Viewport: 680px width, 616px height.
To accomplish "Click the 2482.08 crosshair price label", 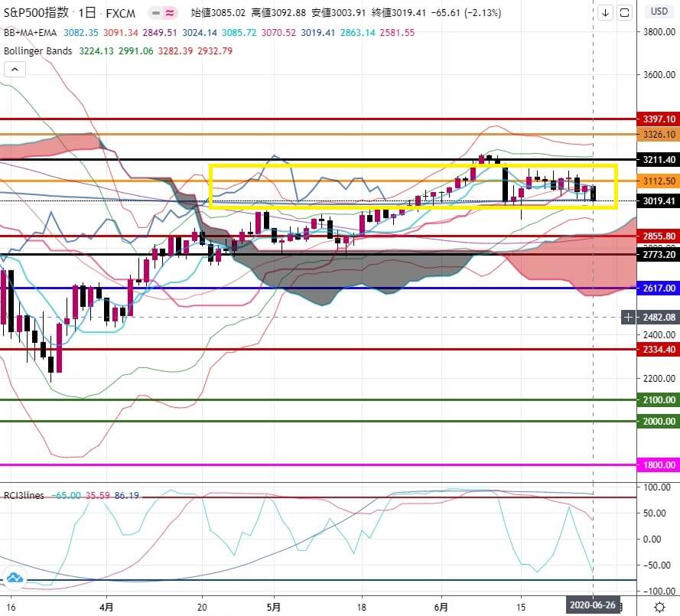I will [x=659, y=317].
